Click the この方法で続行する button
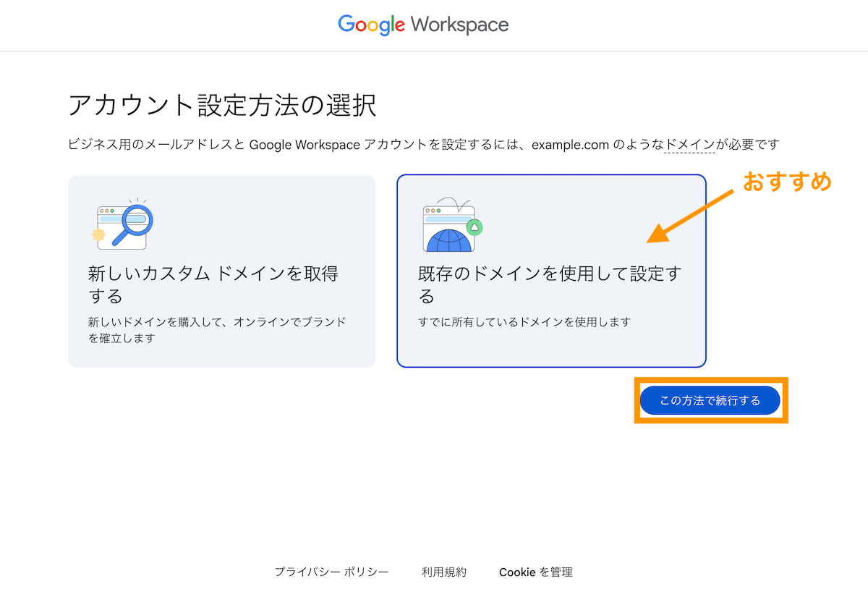The image size is (868, 592). click(x=710, y=400)
